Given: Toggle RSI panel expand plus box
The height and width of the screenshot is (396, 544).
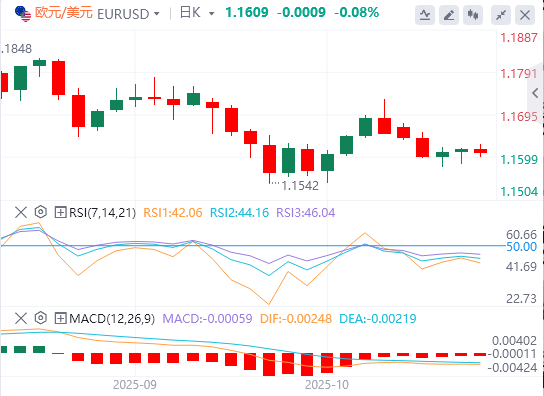Looking at the screenshot, I should tap(60, 212).
